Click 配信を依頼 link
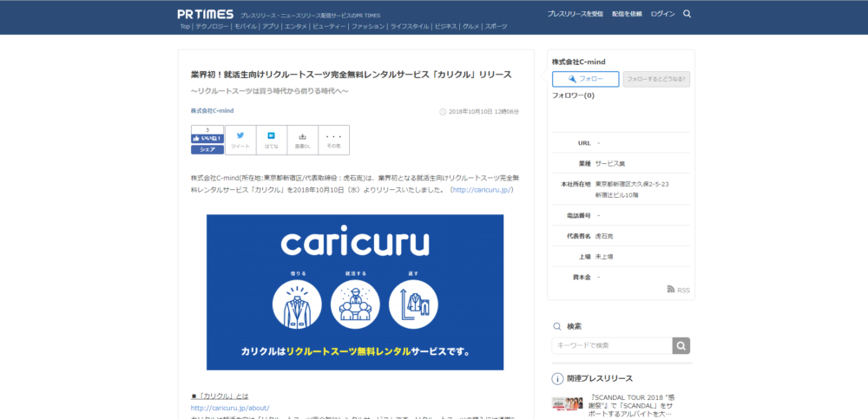This screenshot has height=419, width=868. (x=628, y=14)
